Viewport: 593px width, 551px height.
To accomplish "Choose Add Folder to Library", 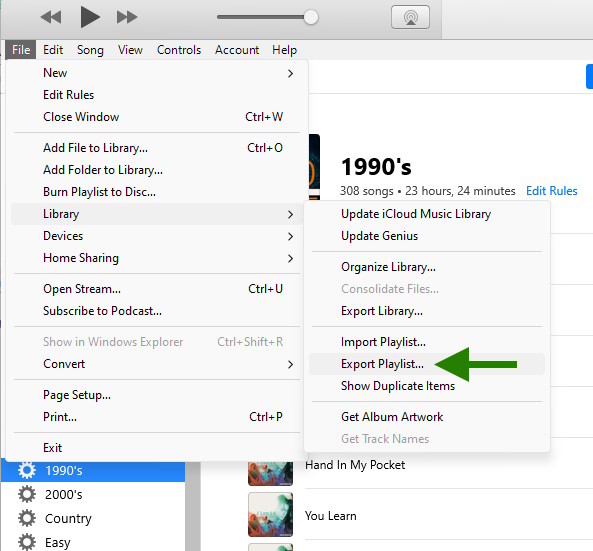I will (157, 170).
